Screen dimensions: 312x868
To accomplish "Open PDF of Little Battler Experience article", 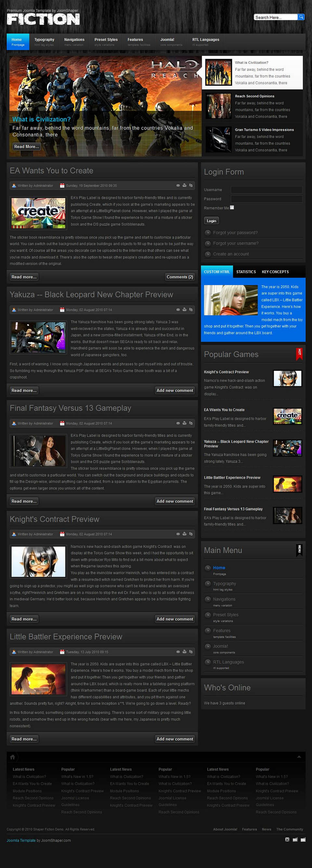I will pyautogui.click(x=191, y=652).
